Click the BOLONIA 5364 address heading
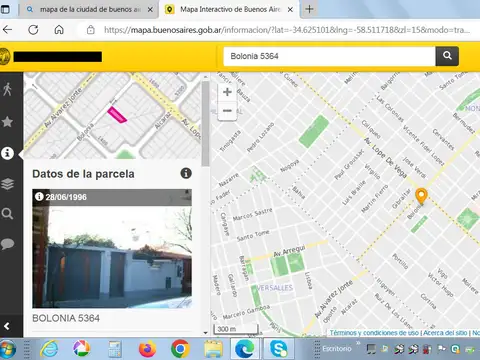 coord(66,318)
